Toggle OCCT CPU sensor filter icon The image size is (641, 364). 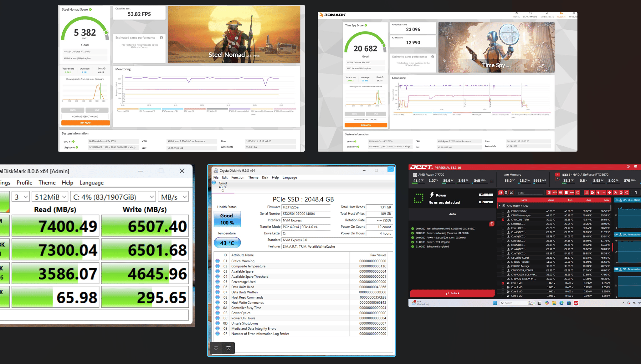[x=549, y=193]
